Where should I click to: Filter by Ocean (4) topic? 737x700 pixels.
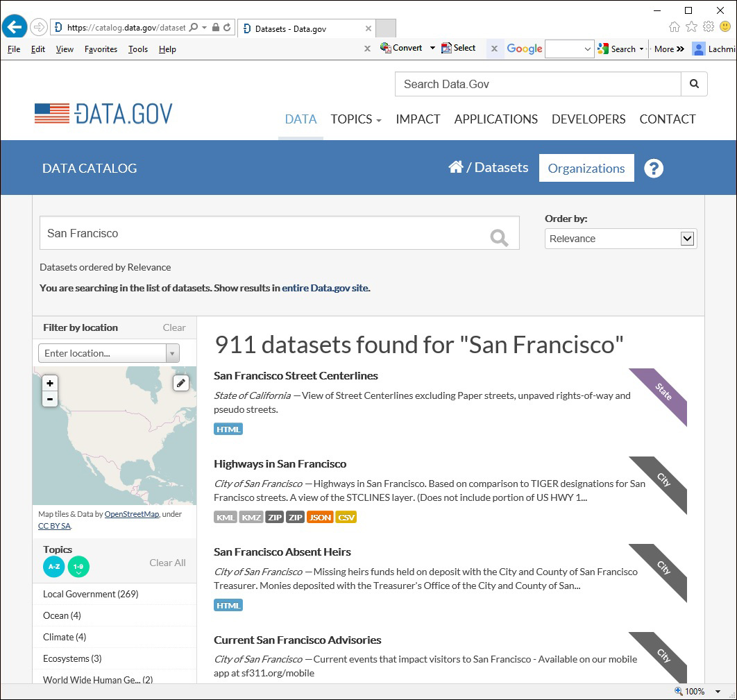62,615
